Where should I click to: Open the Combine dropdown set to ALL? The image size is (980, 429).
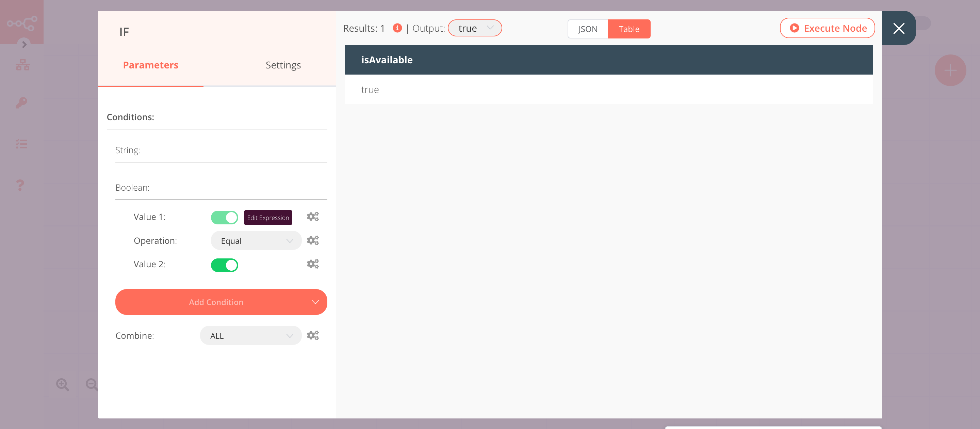click(x=250, y=335)
